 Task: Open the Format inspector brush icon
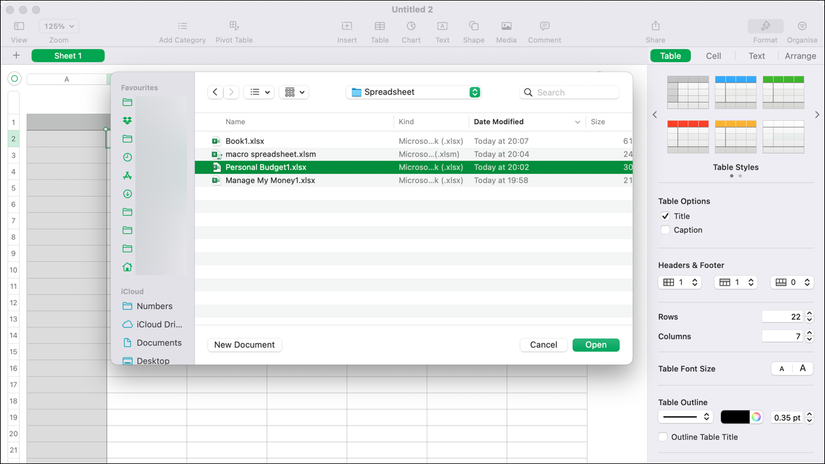coord(766,26)
